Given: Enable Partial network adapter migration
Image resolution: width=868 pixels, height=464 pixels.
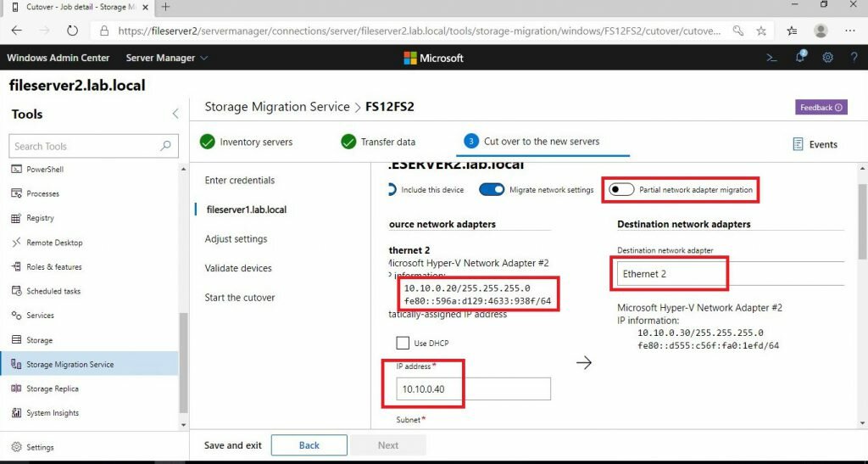Looking at the screenshot, I should (x=621, y=190).
